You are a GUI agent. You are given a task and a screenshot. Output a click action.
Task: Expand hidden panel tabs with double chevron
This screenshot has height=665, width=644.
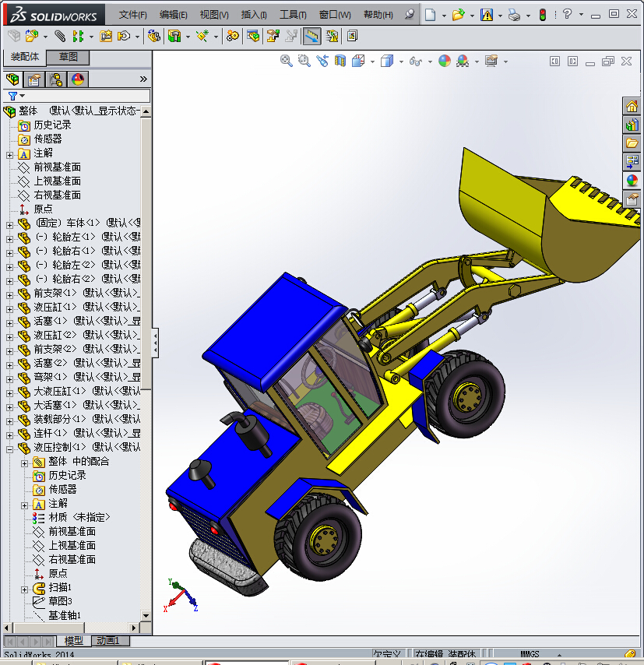coord(143,79)
